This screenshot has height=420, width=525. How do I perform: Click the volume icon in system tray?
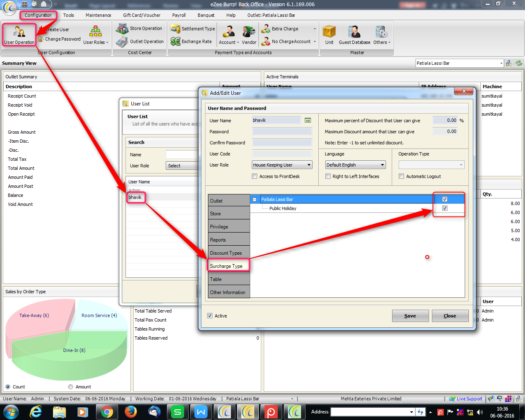click(x=480, y=412)
